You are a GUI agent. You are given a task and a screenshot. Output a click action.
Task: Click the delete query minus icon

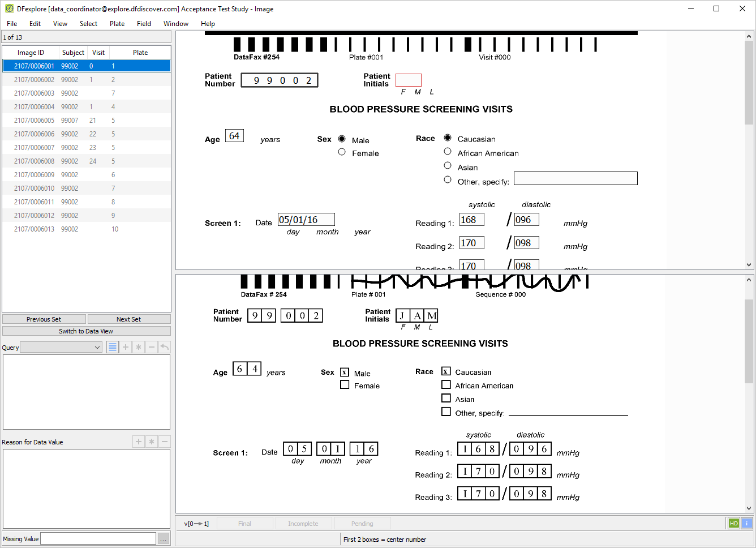(x=152, y=347)
